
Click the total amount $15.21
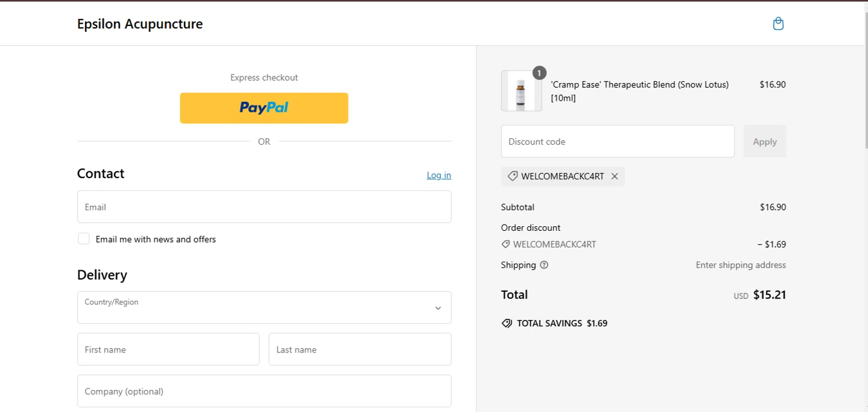(x=770, y=295)
